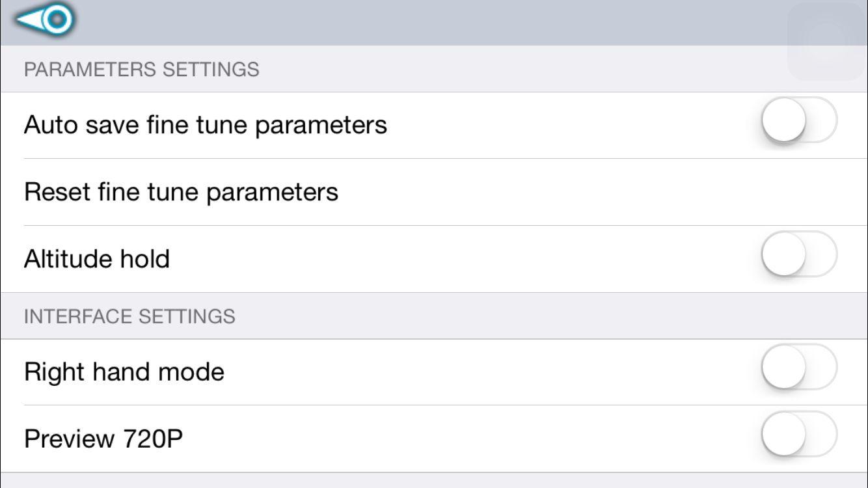Enable the Right hand mode switch
The width and height of the screenshot is (868, 488).
pos(798,368)
